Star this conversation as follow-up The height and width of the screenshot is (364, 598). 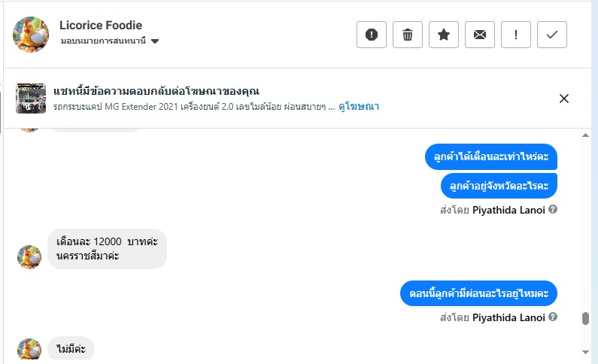(444, 35)
